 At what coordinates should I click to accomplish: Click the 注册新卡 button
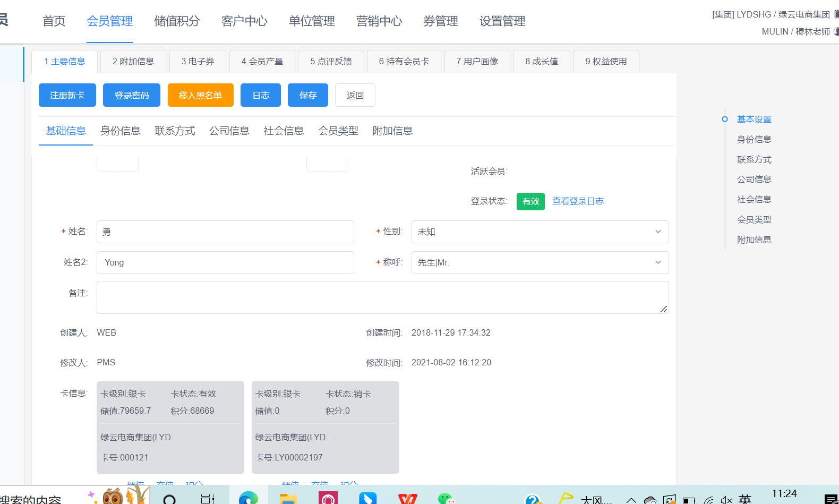click(67, 95)
